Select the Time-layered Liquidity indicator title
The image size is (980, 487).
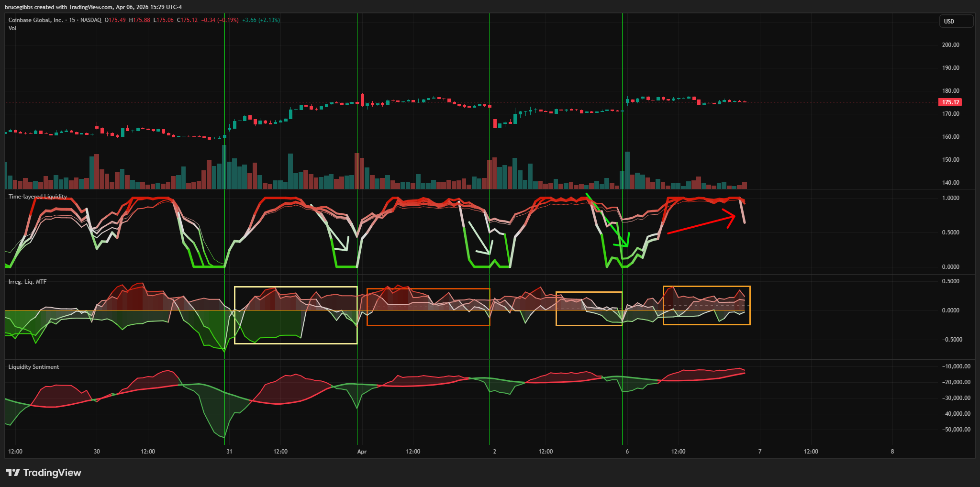(37, 197)
